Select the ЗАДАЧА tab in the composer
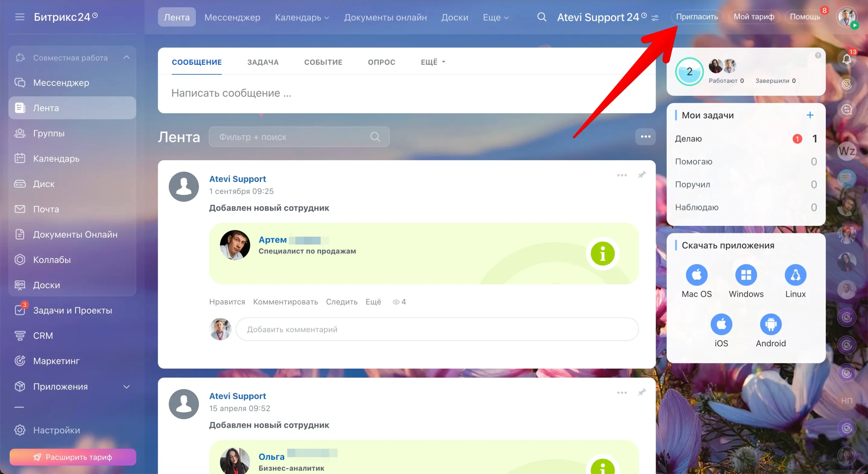The image size is (868, 474). 263,62
